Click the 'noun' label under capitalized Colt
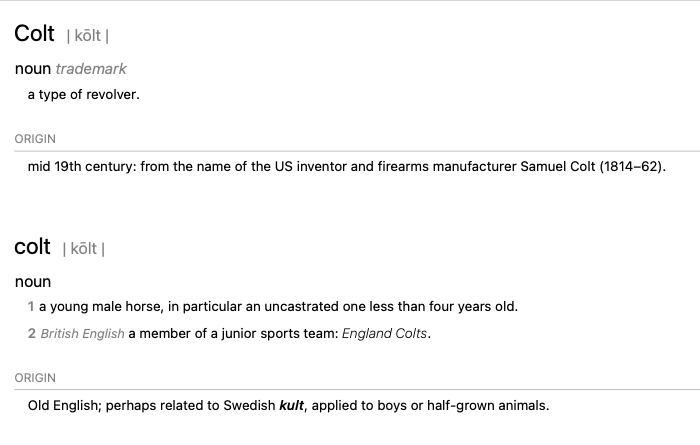Image resolution: width=700 pixels, height=445 pixels. pyautogui.click(x=33, y=69)
